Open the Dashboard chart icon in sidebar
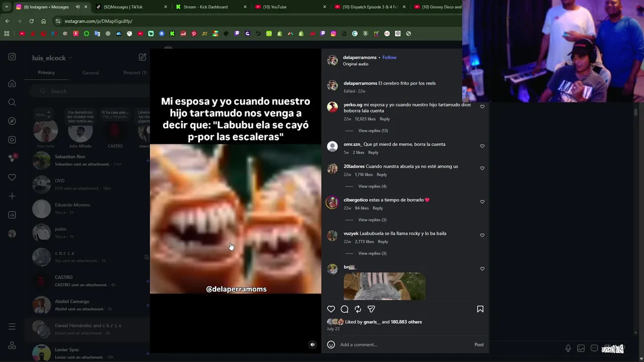The image size is (644, 362). (12, 215)
